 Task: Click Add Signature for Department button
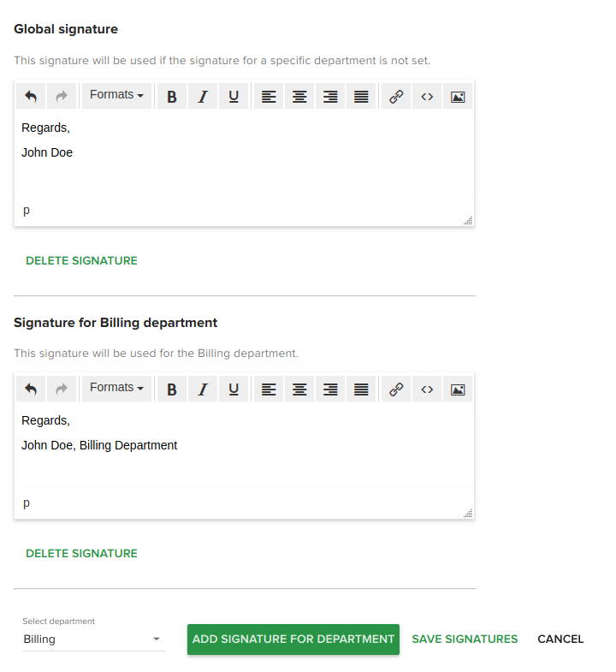pyautogui.click(x=293, y=639)
